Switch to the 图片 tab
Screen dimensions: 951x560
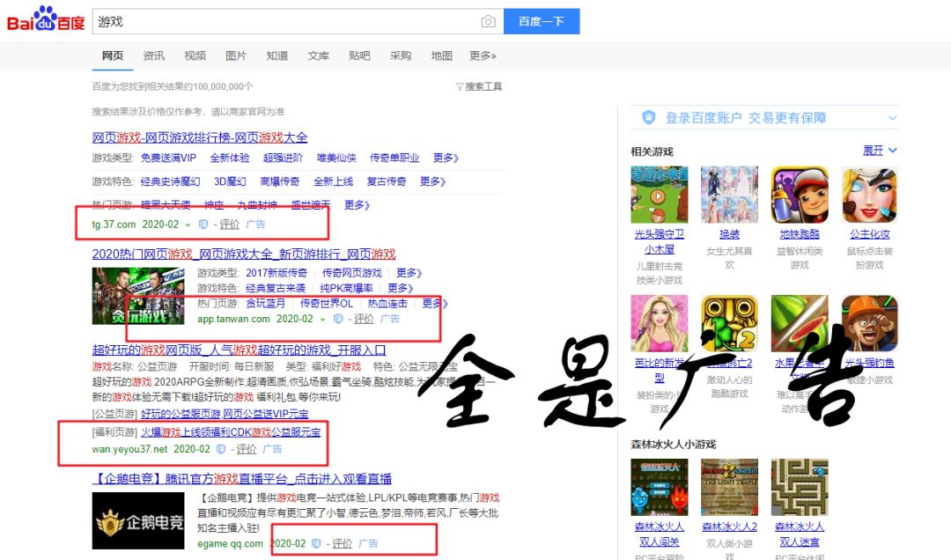(236, 55)
